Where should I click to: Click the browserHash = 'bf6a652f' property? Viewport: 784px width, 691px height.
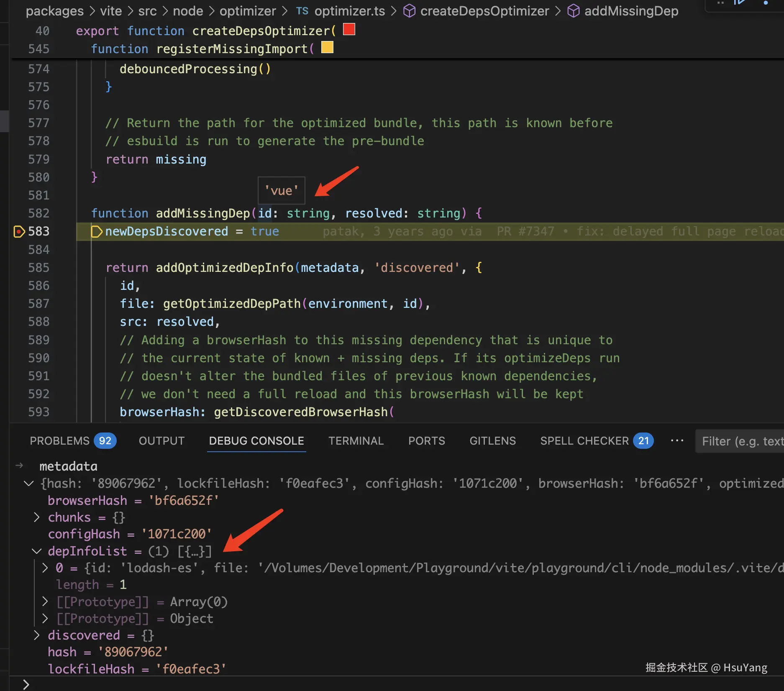tap(133, 501)
